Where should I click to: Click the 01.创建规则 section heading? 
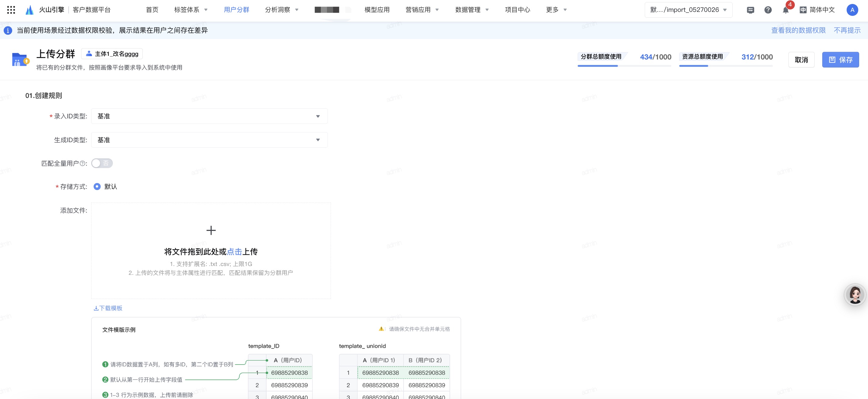tap(44, 96)
